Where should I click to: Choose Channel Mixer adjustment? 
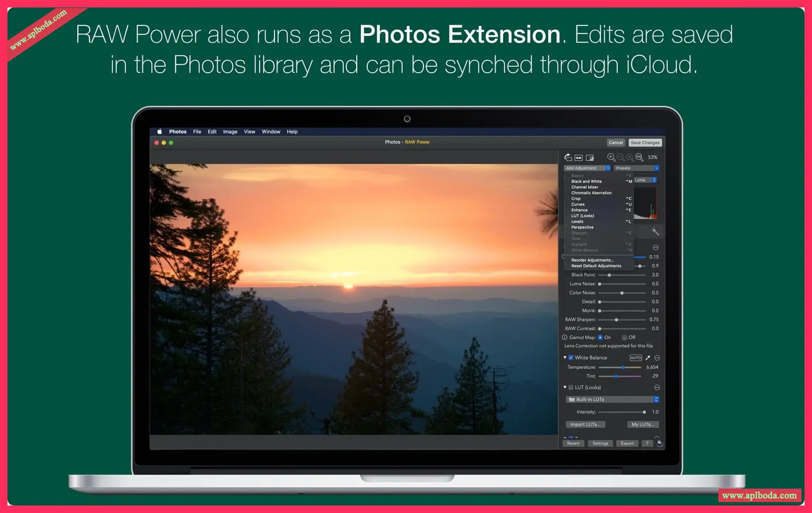[599, 187]
